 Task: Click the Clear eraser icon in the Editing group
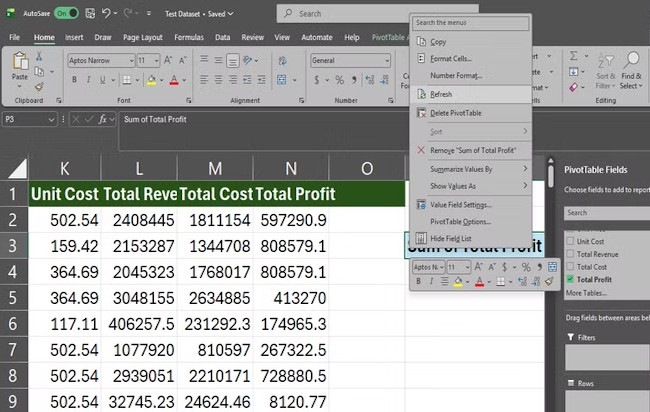point(573,87)
